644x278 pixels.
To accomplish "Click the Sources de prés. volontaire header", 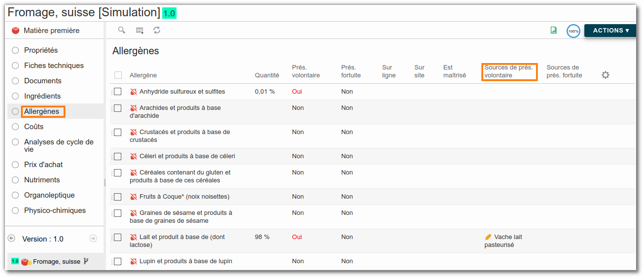I will [509, 71].
